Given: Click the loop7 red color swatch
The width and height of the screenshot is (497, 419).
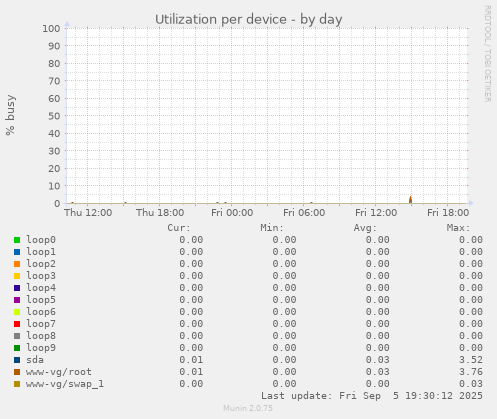Looking at the screenshot, I should 17,324.
